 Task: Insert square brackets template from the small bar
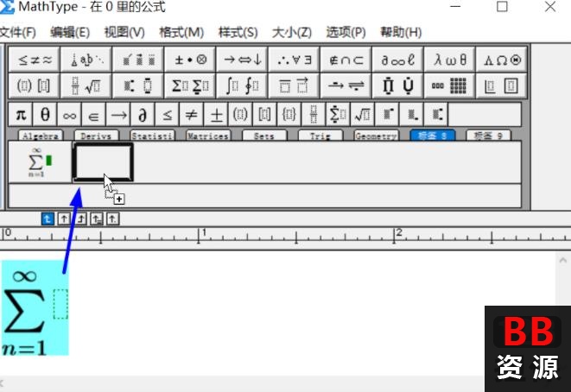point(264,115)
